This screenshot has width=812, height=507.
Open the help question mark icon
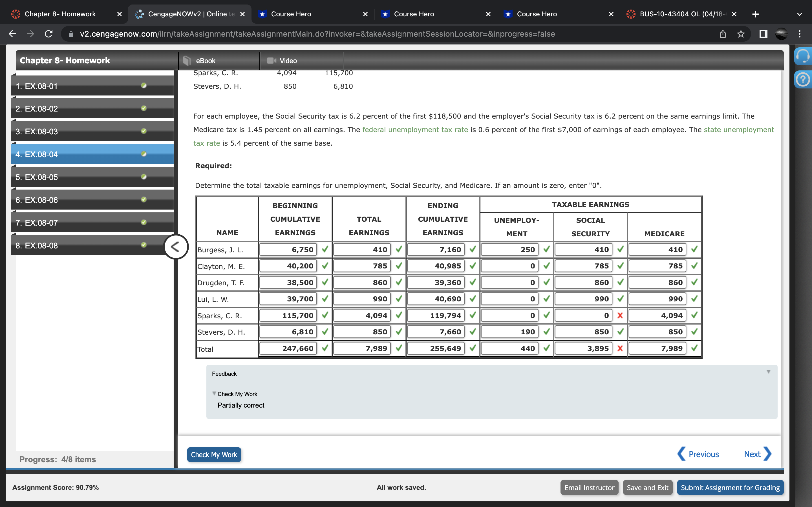[x=803, y=80]
